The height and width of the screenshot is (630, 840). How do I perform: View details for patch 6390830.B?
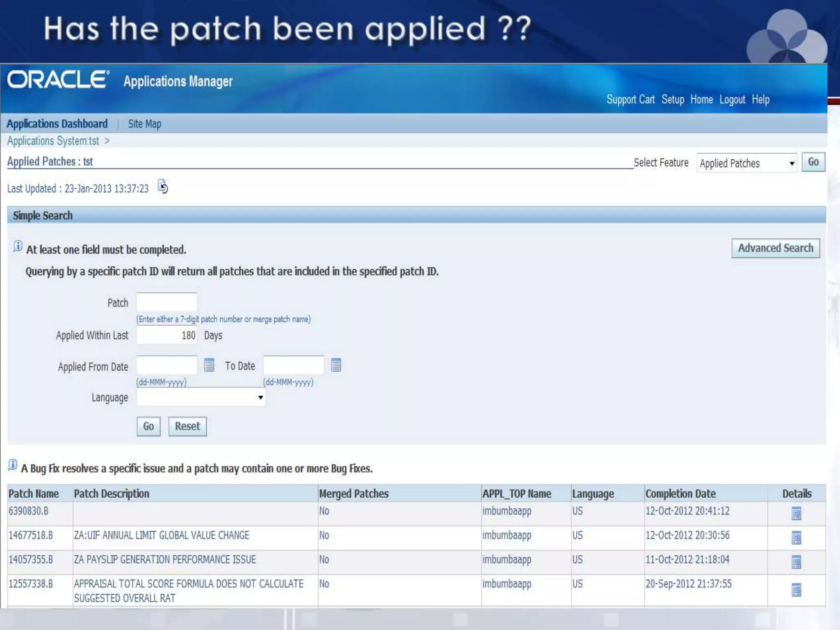(796, 513)
